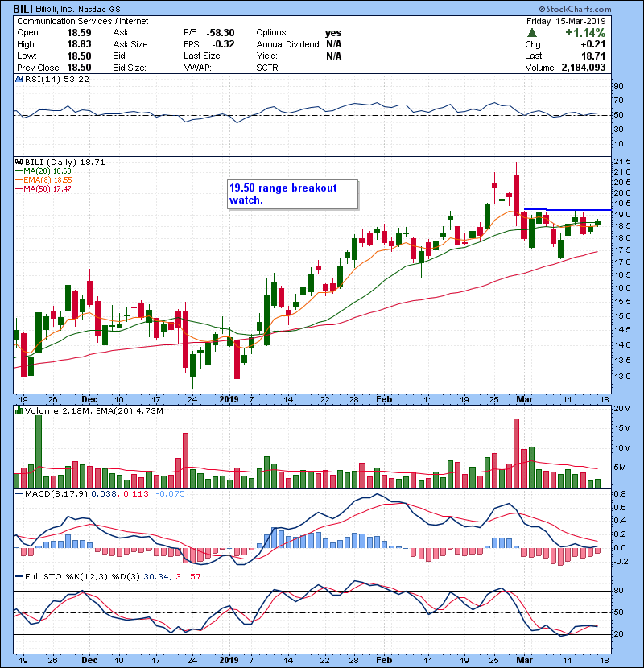
Task: Click the stochastic %K value 30.34
Action: point(156,577)
